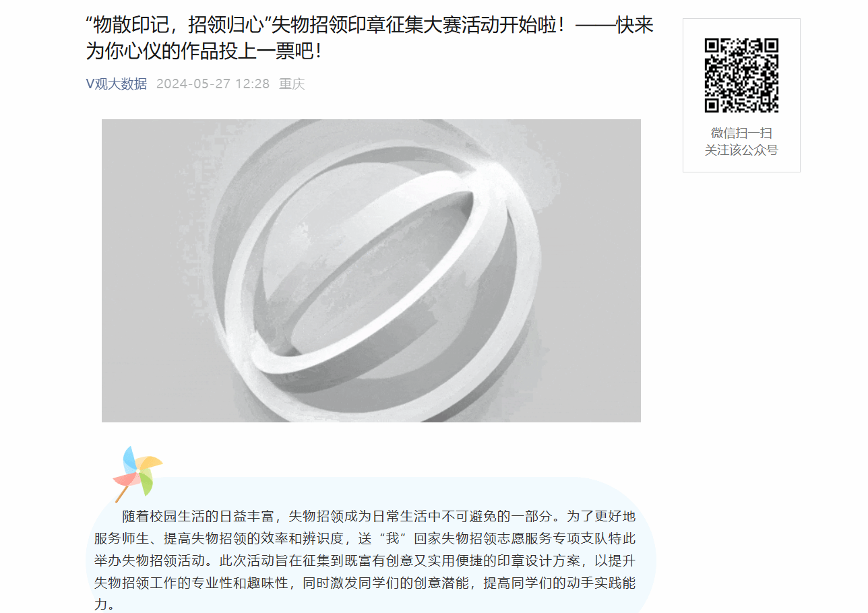Click the 关注该公众号 text under the QR code

point(741,150)
